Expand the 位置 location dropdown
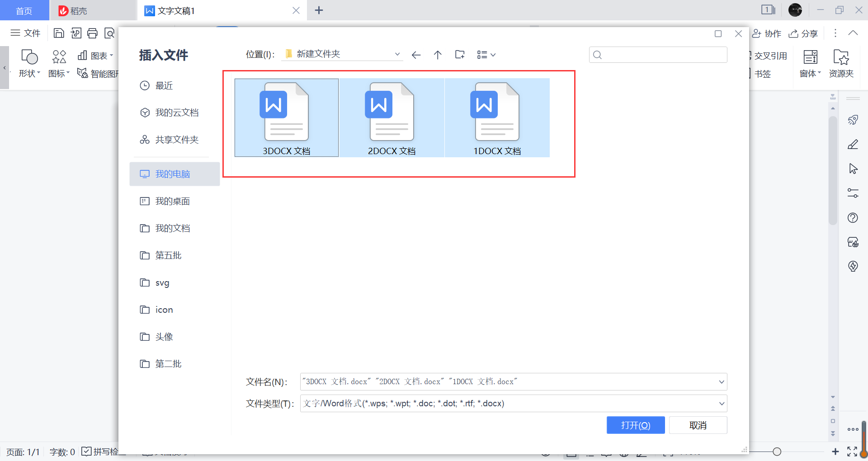 click(397, 54)
